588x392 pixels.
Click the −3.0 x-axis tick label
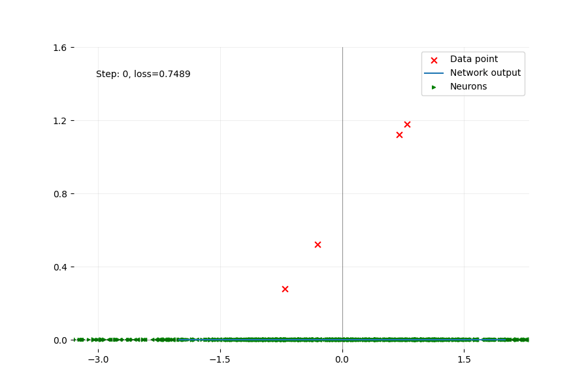pyautogui.click(x=98, y=360)
